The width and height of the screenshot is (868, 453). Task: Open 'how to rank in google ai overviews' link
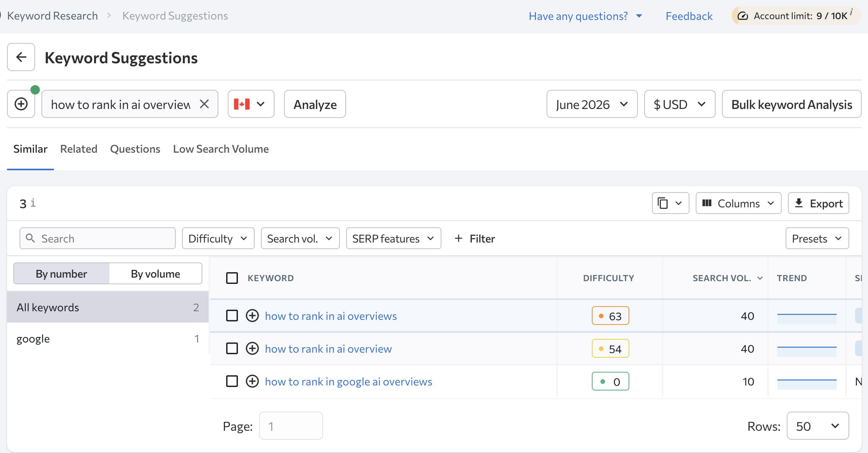click(348, 382)
